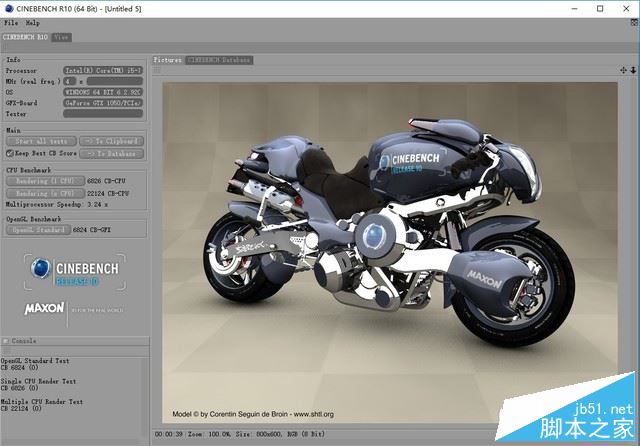Open the File menu
The height and width of the screenshot is (446, 640).
pyautogui.click(x=11, y=23)
